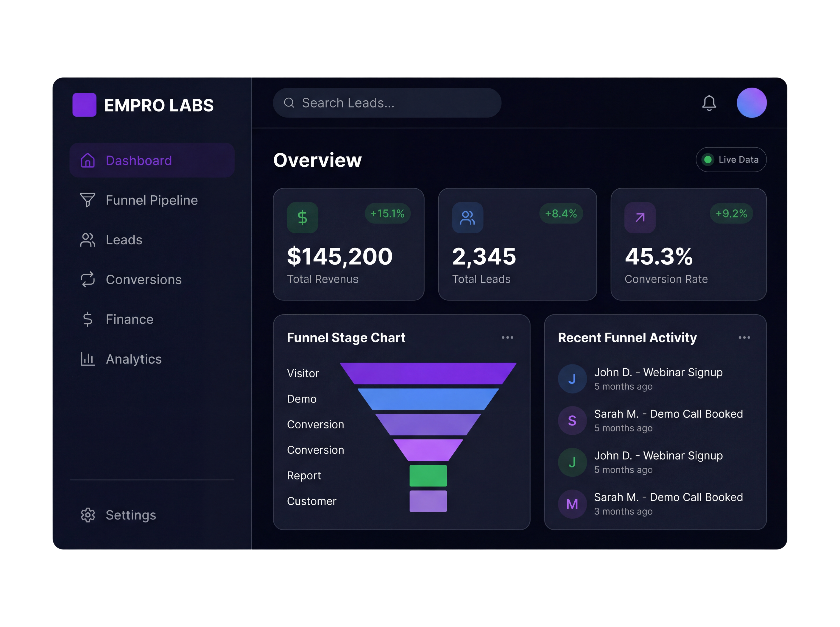Toggle the Live Data indicator
The height and width of the screenshot is (627, 840).
tap(731, 160)
